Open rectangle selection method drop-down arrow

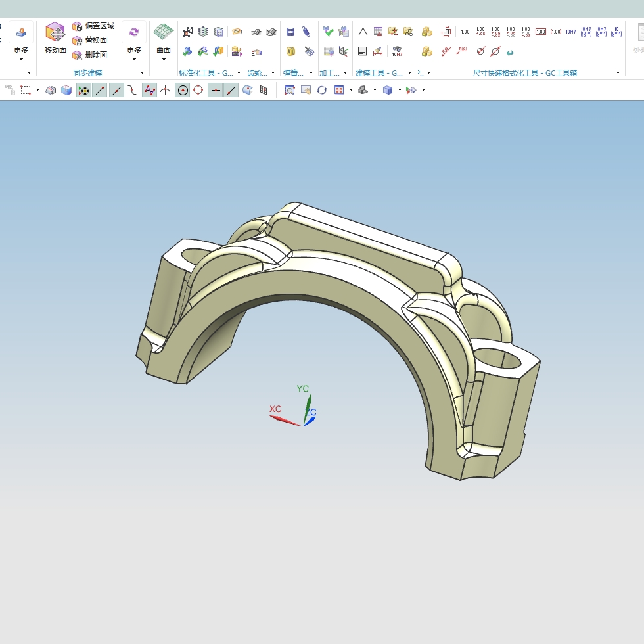37,90
